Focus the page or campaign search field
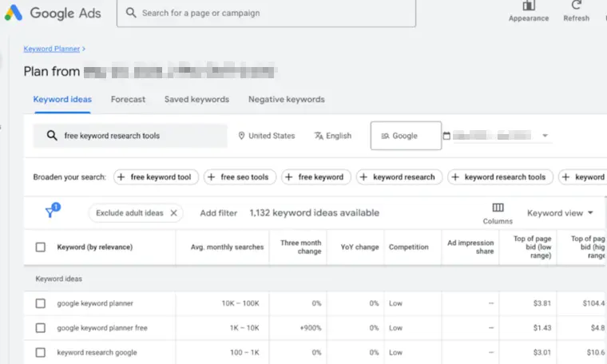This screenshot has width=607, height=364. point(266,13)
